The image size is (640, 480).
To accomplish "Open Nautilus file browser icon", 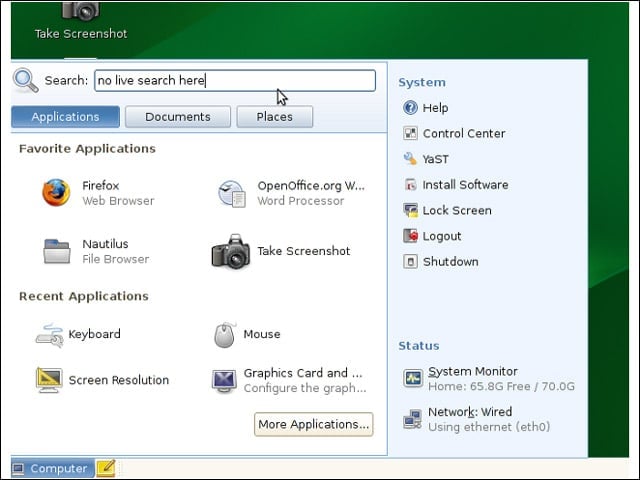I will pos(57,251).
